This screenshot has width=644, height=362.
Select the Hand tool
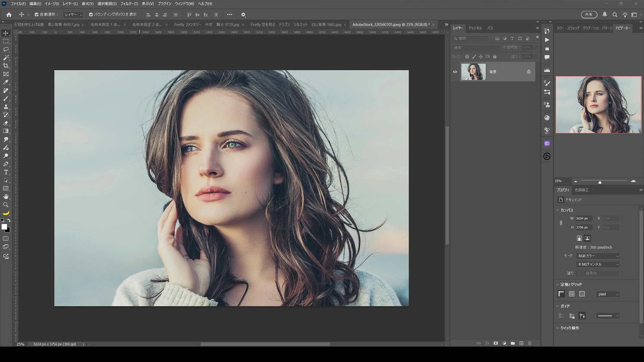6,197
